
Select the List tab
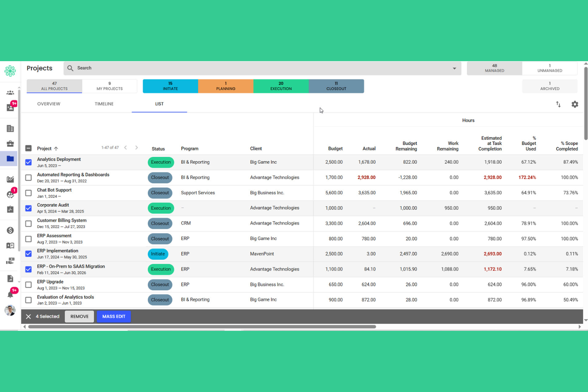[x=159, y=104]
